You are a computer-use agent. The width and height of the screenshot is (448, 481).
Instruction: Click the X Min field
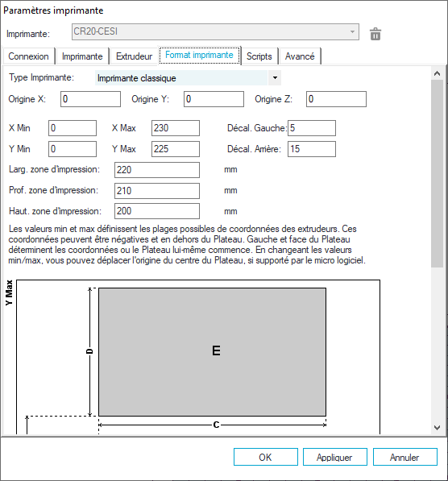click(x=73, y=128)
